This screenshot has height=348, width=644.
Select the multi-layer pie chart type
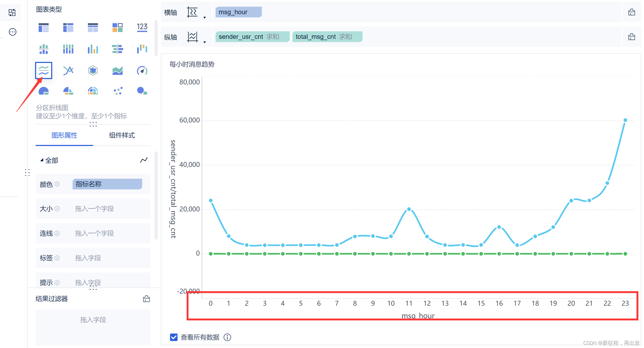(93, 91)
